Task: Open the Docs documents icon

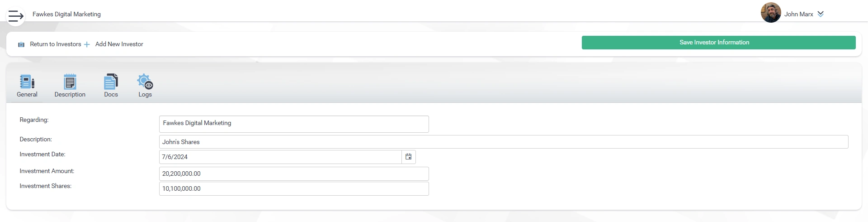Action: coord(111,82)
